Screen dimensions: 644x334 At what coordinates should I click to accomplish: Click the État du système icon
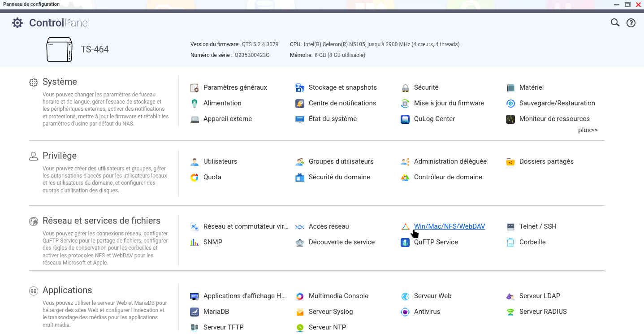tap(300, 119)
